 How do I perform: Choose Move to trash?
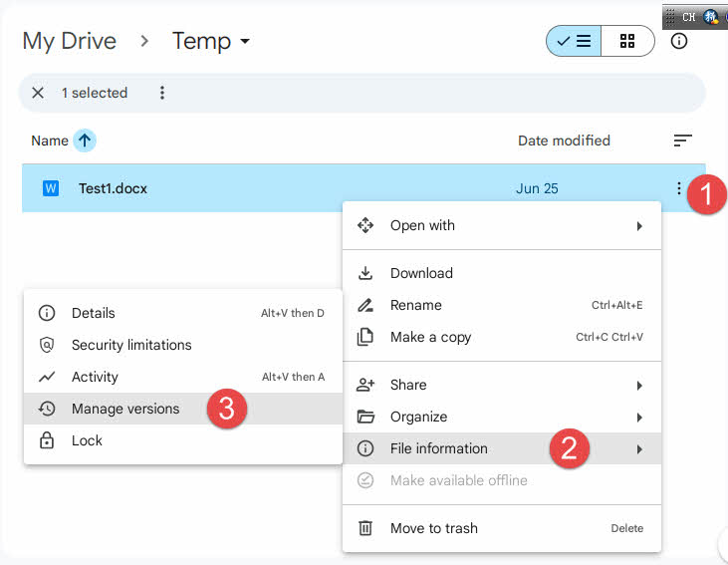tap(502, 528)
